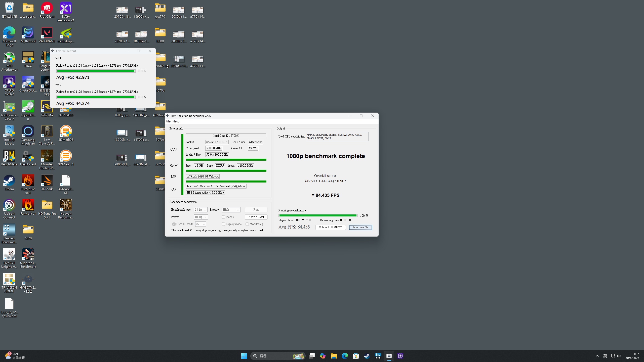Click the Run button
The height and width of the screenshot is (362, 644).
tap(256, 210)
